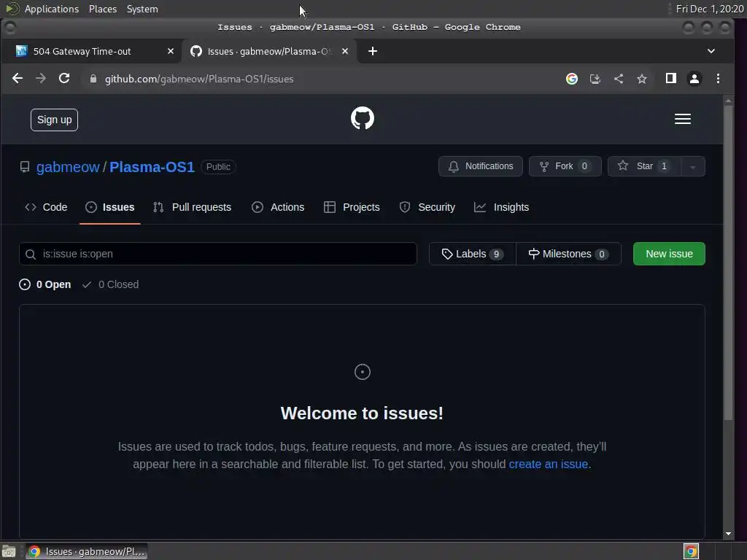The width and height of the screenshot is (747, 560).
Task: Click the address bar URL
Action: [x=199, y=79]
